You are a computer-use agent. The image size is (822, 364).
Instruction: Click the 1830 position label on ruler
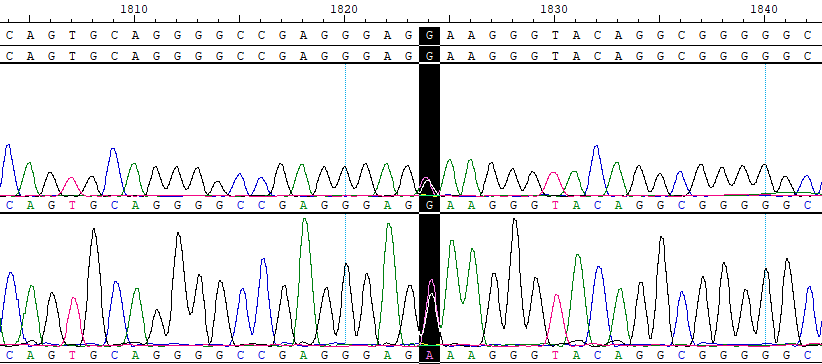(x=554, y=9)
